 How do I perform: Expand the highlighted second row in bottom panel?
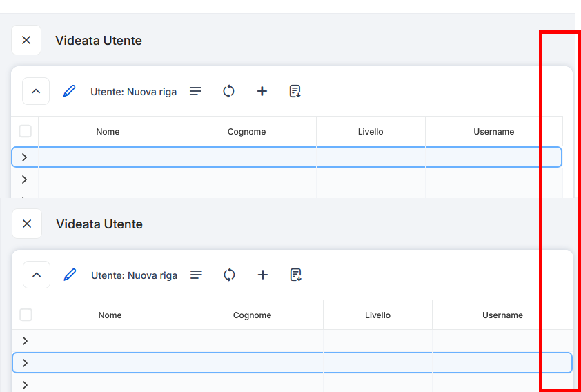pos(25,363)
